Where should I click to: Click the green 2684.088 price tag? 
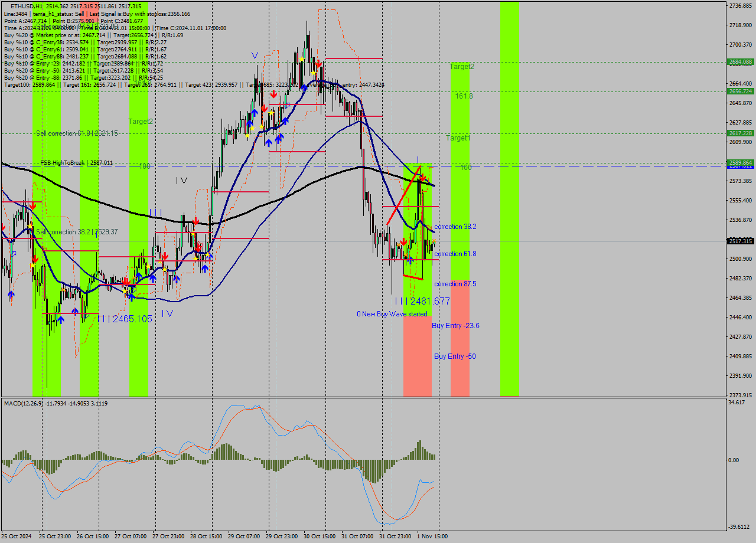click(741, 61)
